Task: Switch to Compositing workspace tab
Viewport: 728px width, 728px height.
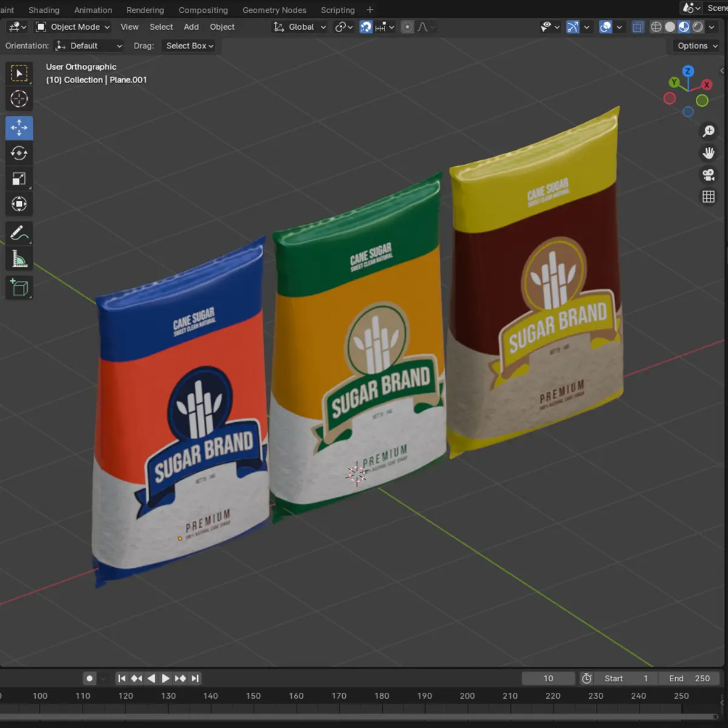Action: point(203,10)
